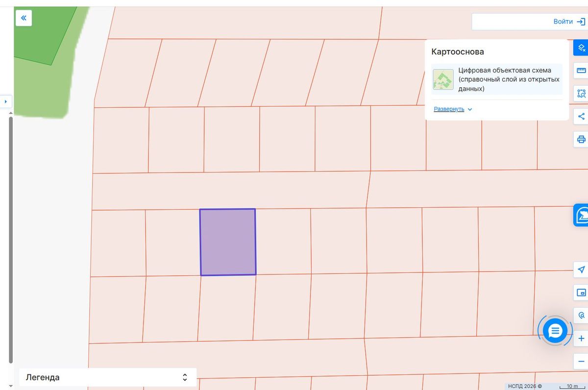Click the НСПД 2026 © attribution text

pos(524,386)
